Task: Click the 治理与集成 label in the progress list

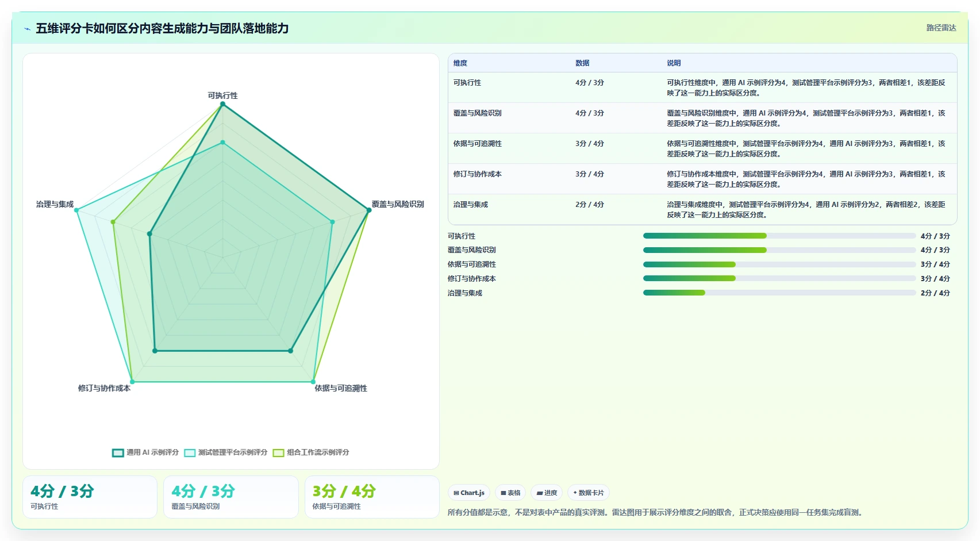Action: 465,293
